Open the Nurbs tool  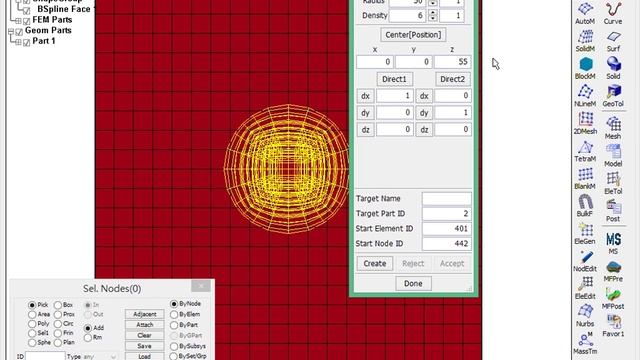[x=585, y=316]
